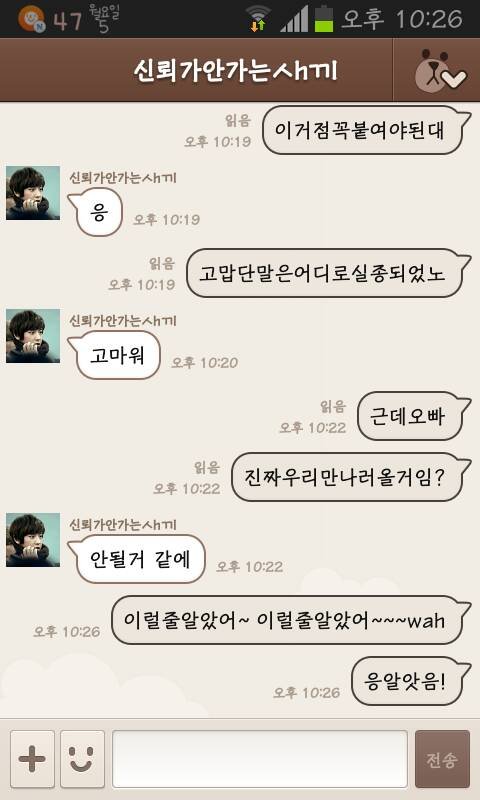Tap the battery indicator icon

(x=323, y=18)
